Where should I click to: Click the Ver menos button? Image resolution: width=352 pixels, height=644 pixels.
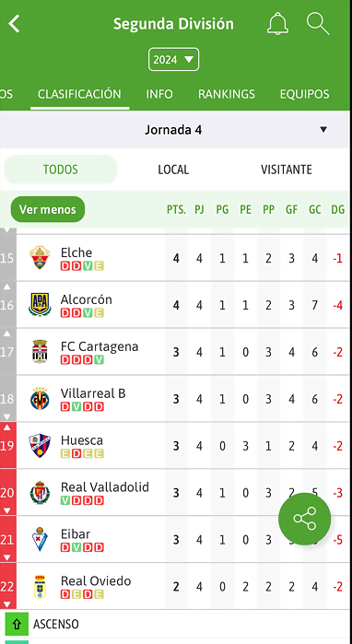click(48, 209)
